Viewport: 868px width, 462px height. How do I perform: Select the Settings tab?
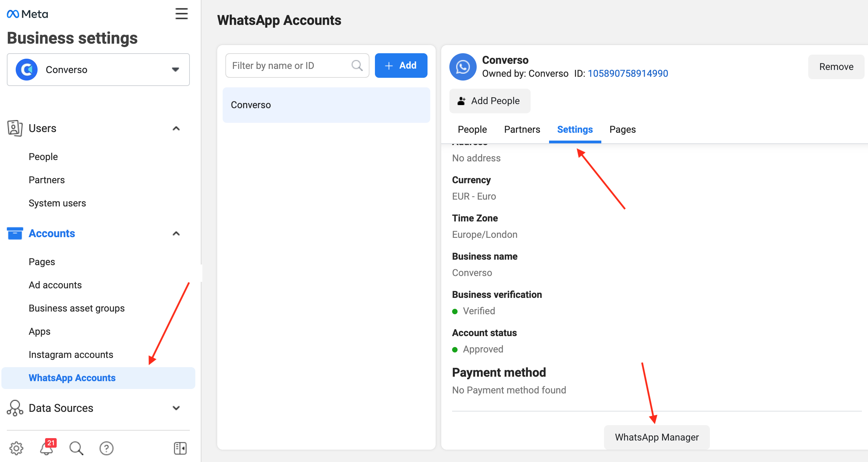pyautogui.click(x=575, y=130)
